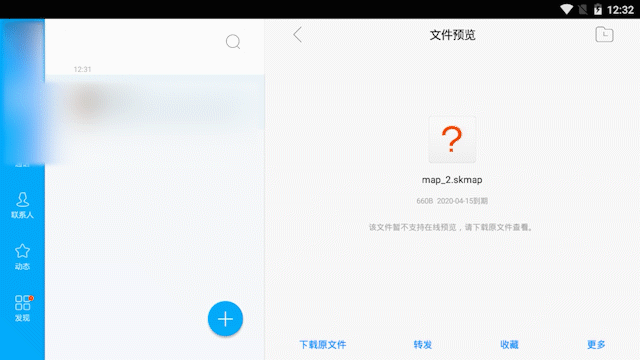Viewport: 640px width, 360px height.
Task: Click the no-SIM status bar icon
Action: (583, 9)
